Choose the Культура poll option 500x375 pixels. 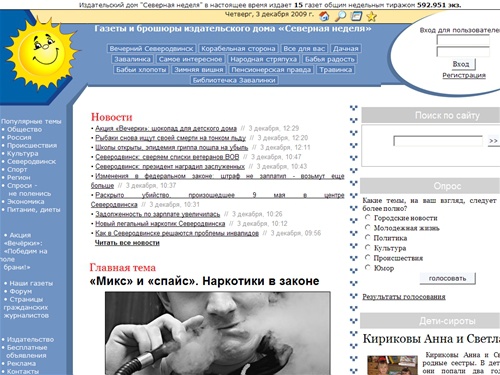pos(368,247)
